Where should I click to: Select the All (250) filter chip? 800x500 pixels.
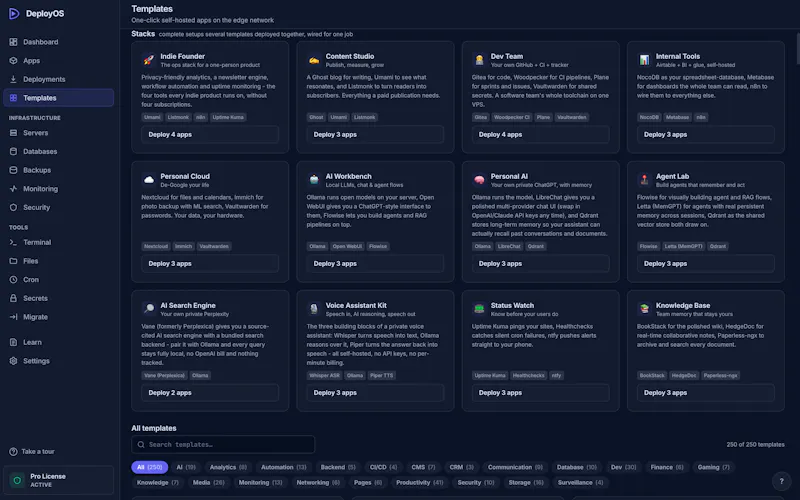pyautogui.click(x=149, y=467)
